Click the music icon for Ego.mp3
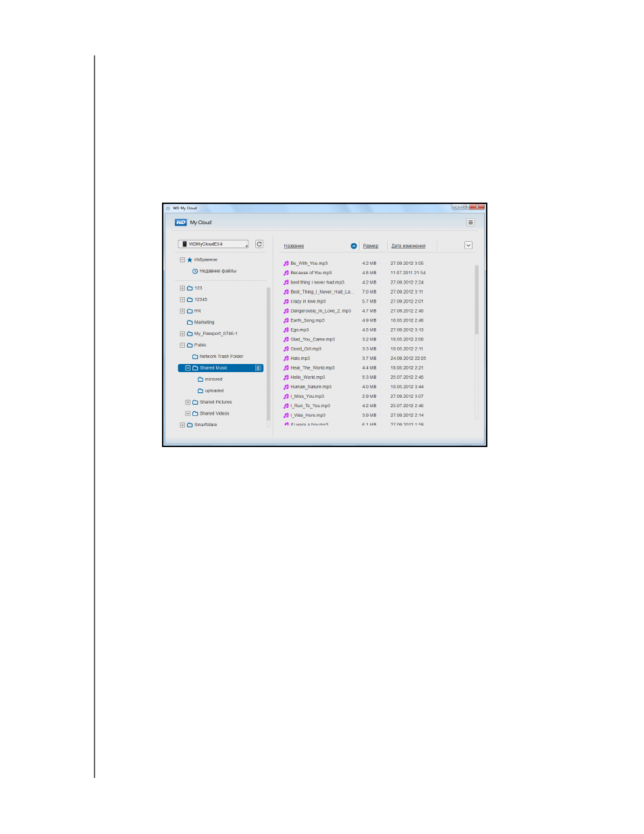 286,330
